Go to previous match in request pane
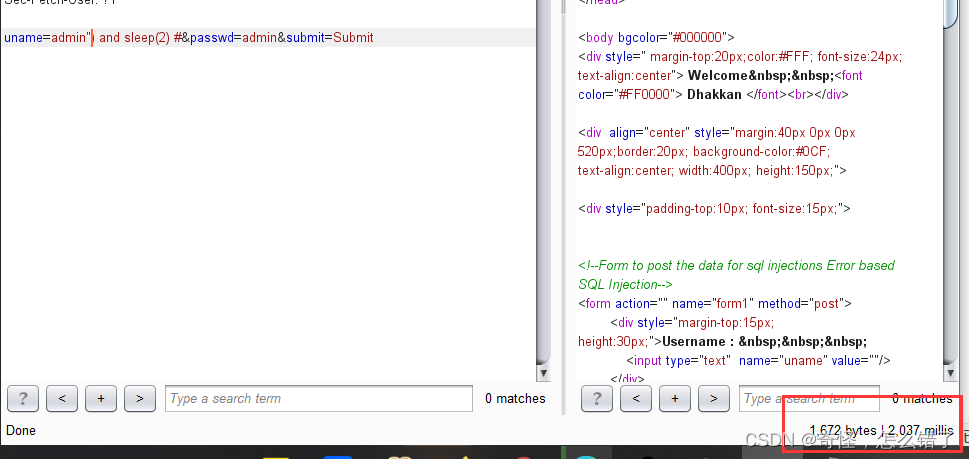 click(62, 398)
